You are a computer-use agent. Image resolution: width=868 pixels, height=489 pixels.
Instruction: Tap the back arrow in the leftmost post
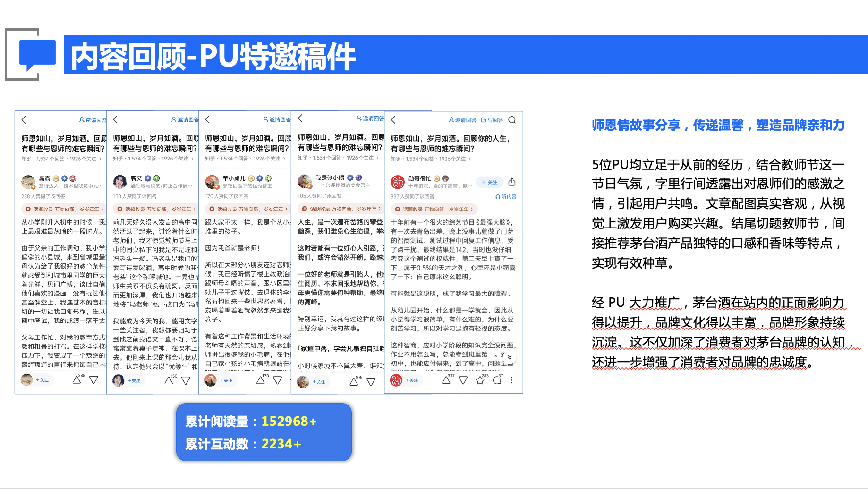click(x=24, y=120)
